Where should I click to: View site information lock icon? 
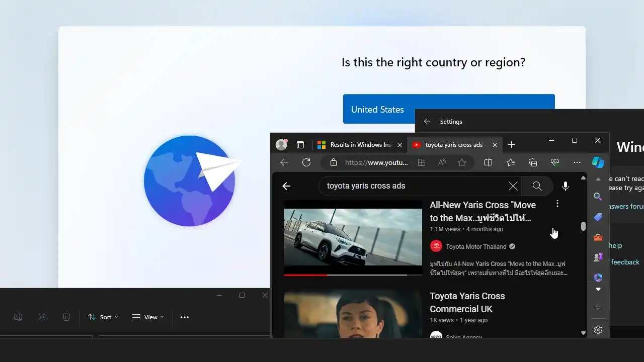333,162
